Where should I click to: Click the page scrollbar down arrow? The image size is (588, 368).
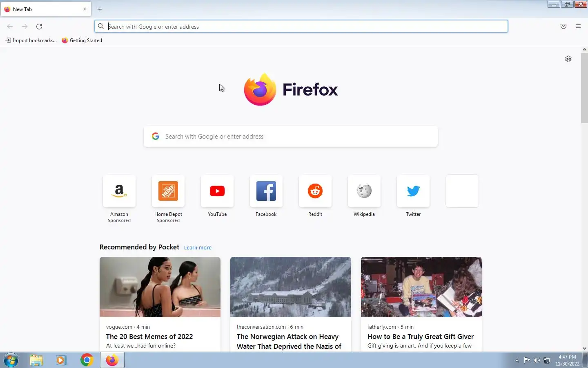584,348
